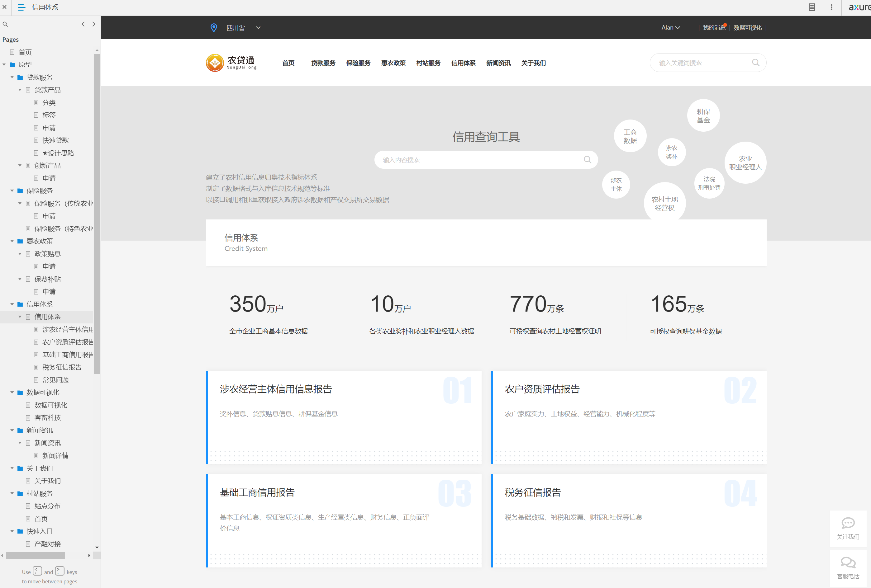Click the 客服电话 support icon

click(x=848, y=562)
